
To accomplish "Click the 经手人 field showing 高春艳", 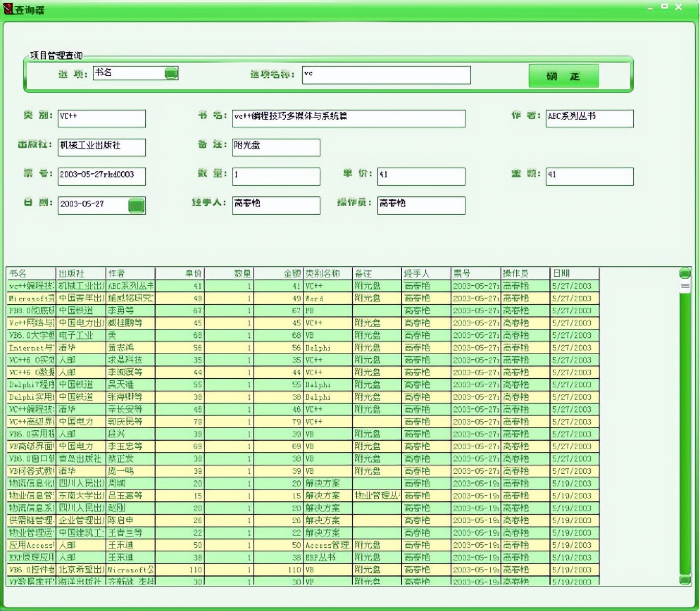I will [x=276, y=205].
